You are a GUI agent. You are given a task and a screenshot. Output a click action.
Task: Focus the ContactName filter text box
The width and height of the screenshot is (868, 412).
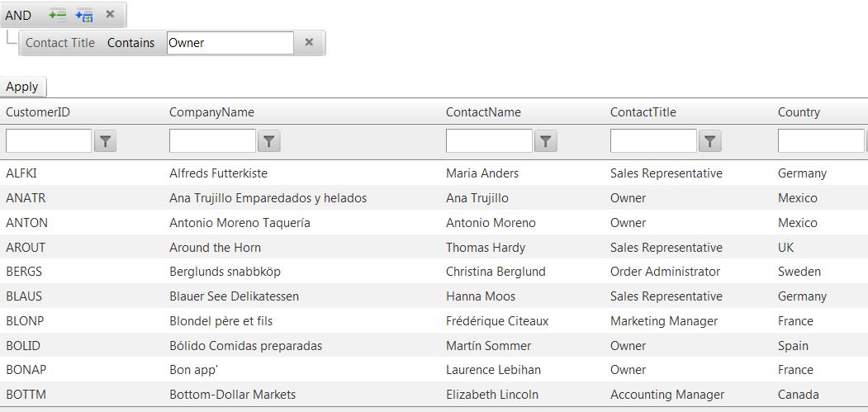coord(489,141)
